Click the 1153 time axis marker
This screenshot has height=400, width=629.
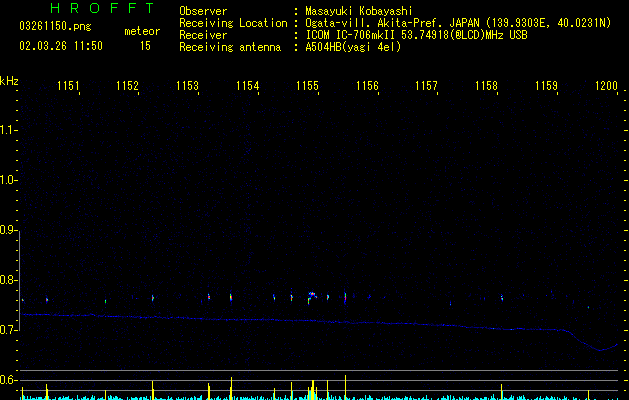click(187, 86)
